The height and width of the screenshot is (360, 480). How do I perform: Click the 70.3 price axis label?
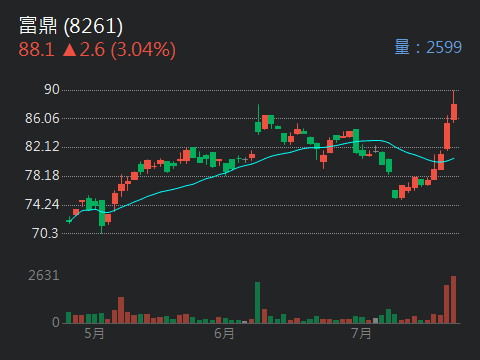tap(45, 233)
